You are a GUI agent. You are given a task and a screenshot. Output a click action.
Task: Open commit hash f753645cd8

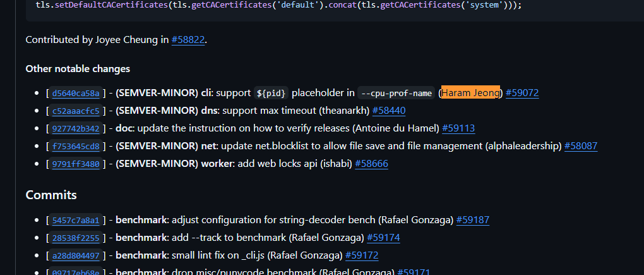coord(76,146)
